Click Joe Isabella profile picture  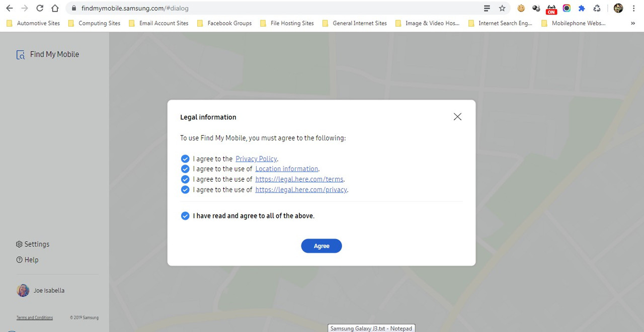(23, 290)
